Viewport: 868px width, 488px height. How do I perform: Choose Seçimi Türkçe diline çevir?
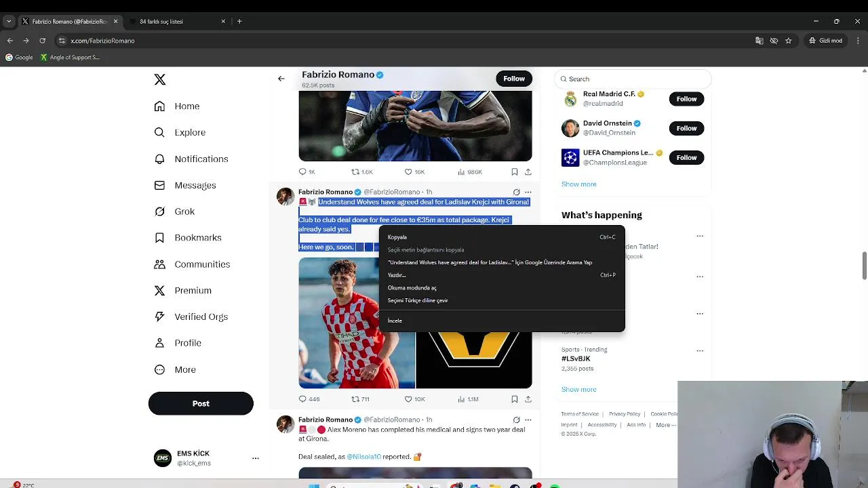click(502, 300)
